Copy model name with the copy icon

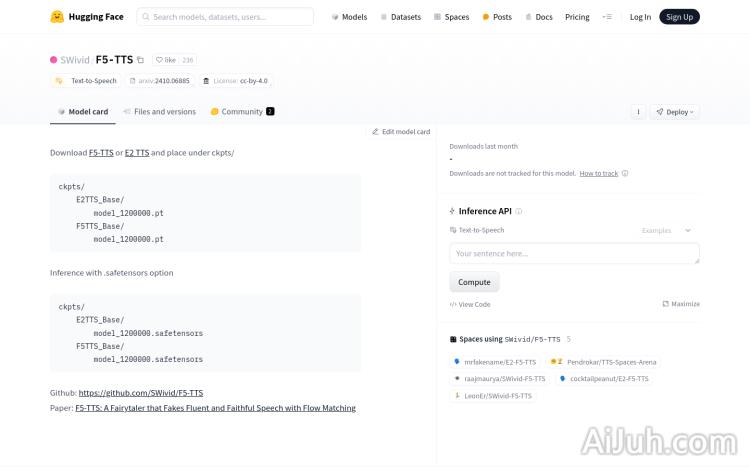click(141, 60)
